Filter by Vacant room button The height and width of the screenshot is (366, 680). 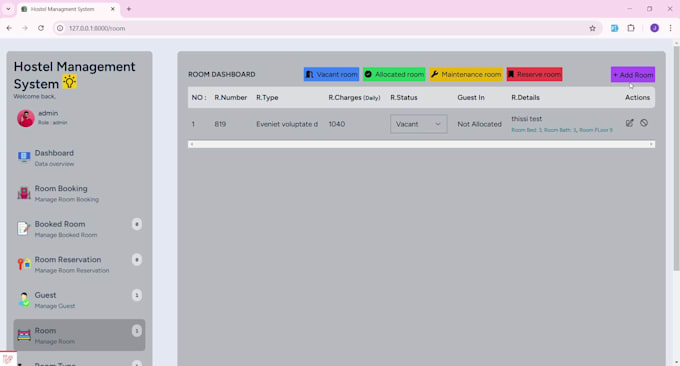[332, 74]
